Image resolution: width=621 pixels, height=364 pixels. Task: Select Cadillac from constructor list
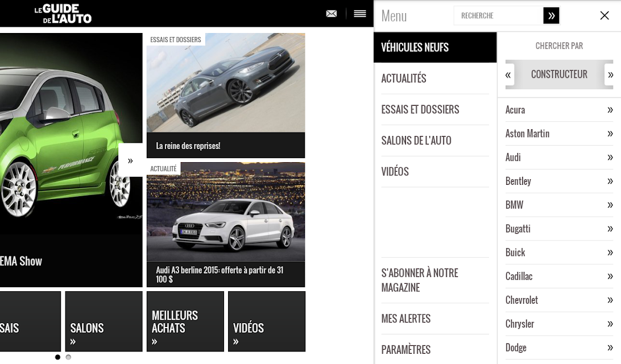click(519, 276)
